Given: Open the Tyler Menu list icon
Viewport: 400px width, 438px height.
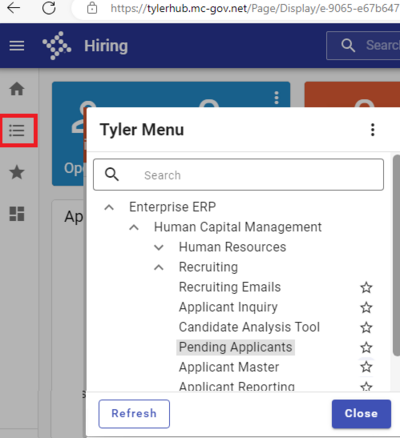Looking at the screenshot, I should (17, 130).
